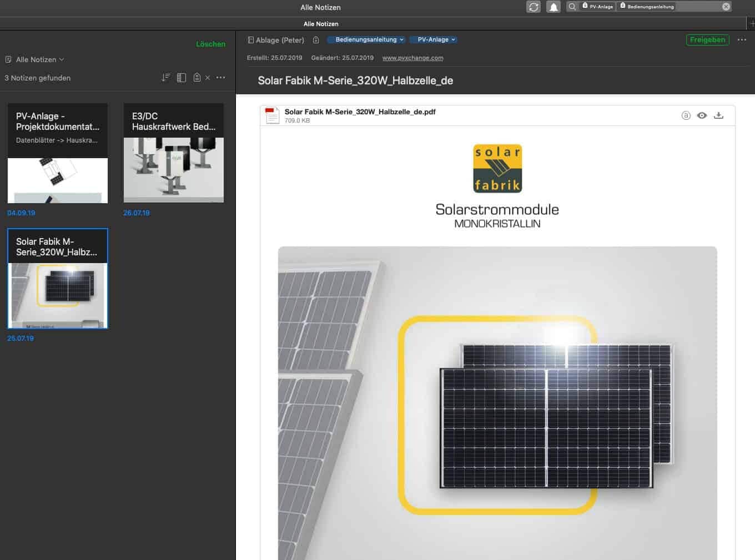Select the PV-Anlage search tag token
Image resolution: width=755 pixels, height=560 pixels.
[x=598, y=7]
